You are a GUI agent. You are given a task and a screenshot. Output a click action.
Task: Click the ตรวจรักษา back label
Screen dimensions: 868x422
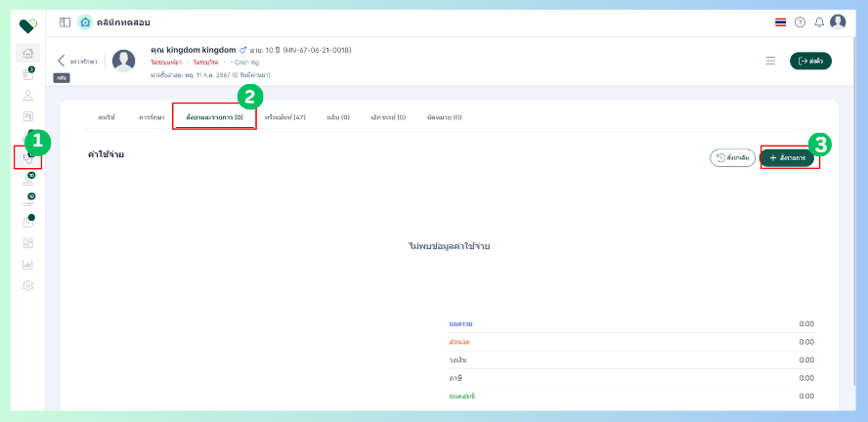coord(84,62)
